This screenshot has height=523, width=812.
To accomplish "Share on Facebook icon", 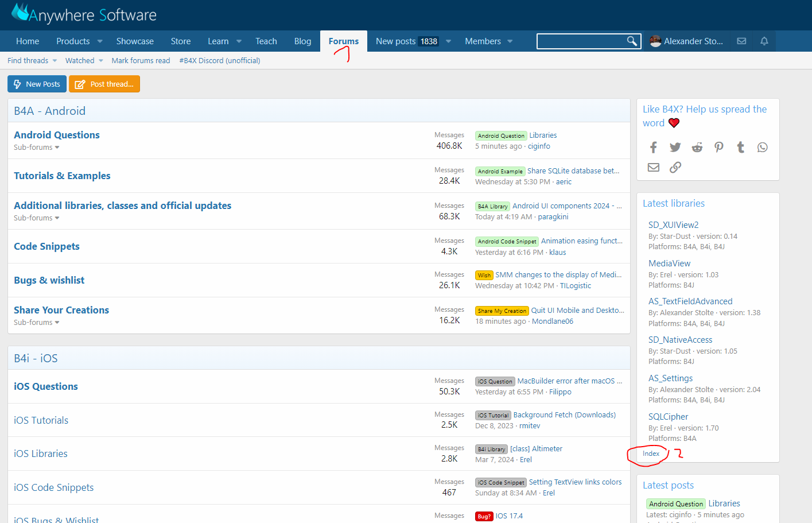I will (654, 148).
